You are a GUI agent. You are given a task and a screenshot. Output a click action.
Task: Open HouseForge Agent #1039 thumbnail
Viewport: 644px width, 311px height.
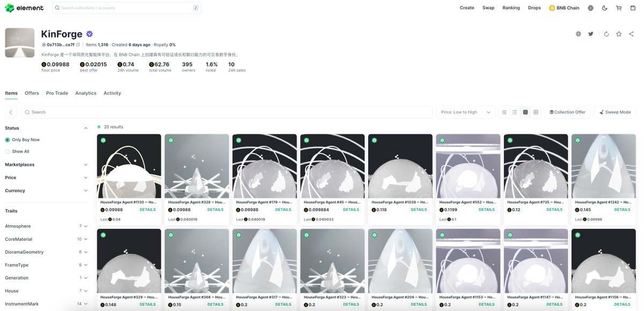coord(400,166)
